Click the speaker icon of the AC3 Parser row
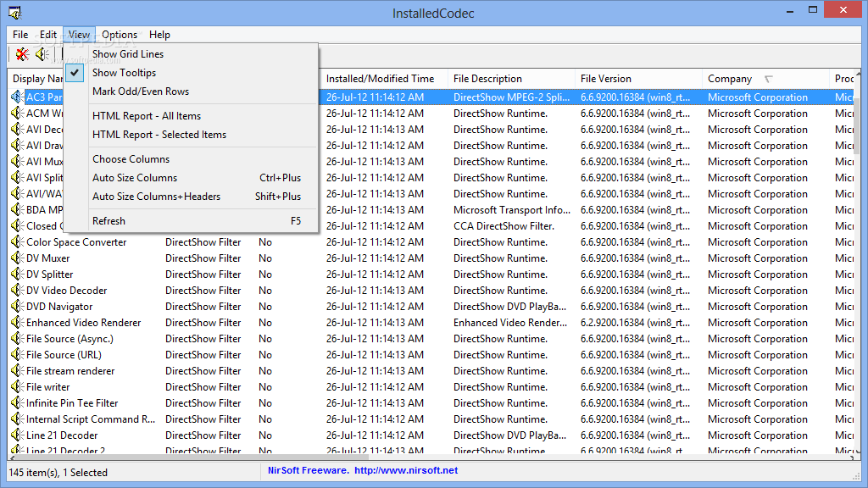868x488 pixels. (x=17, y=97)
